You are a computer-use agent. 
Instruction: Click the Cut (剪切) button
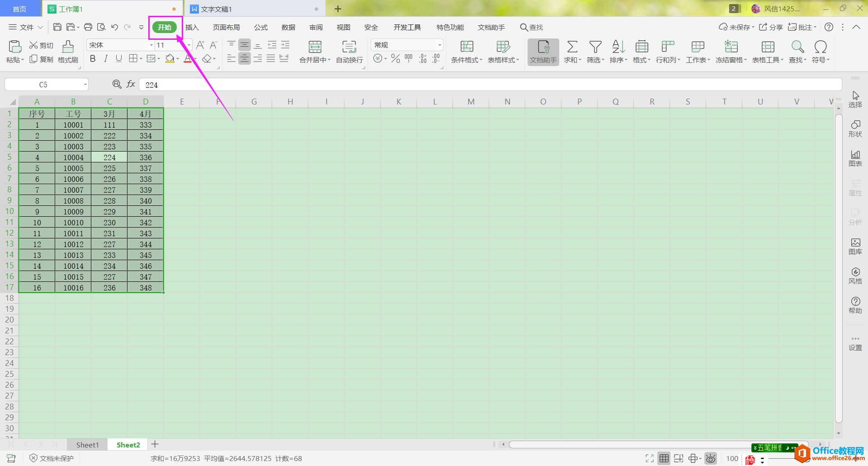41,45
